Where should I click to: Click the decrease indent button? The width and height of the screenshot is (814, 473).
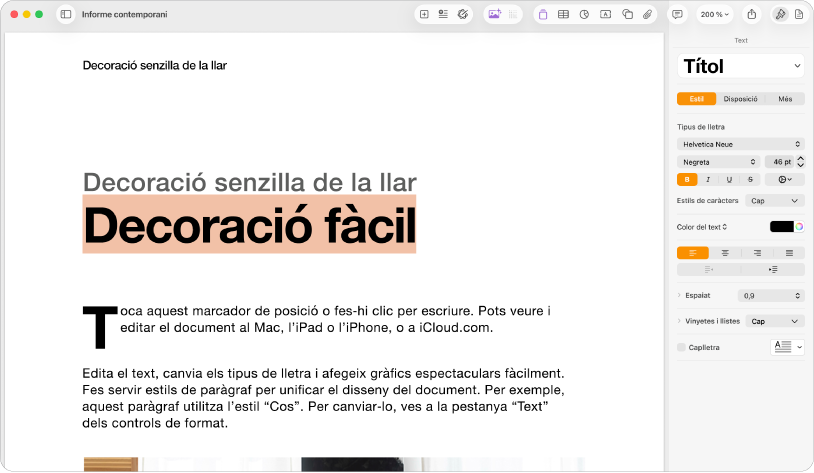(709, 269)
